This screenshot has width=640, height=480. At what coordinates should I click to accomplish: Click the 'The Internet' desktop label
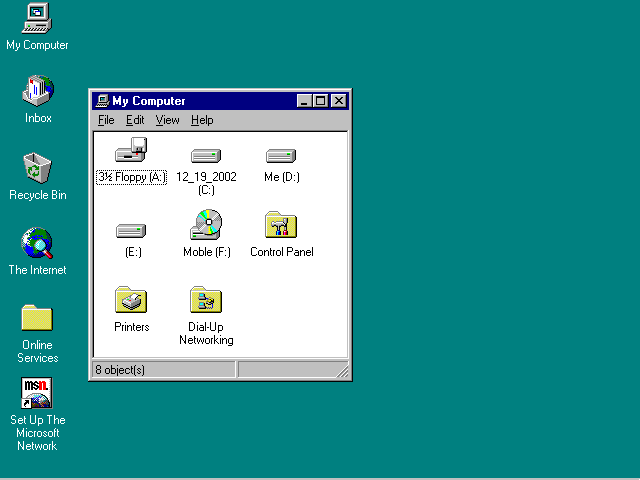(x=37, y=270)
